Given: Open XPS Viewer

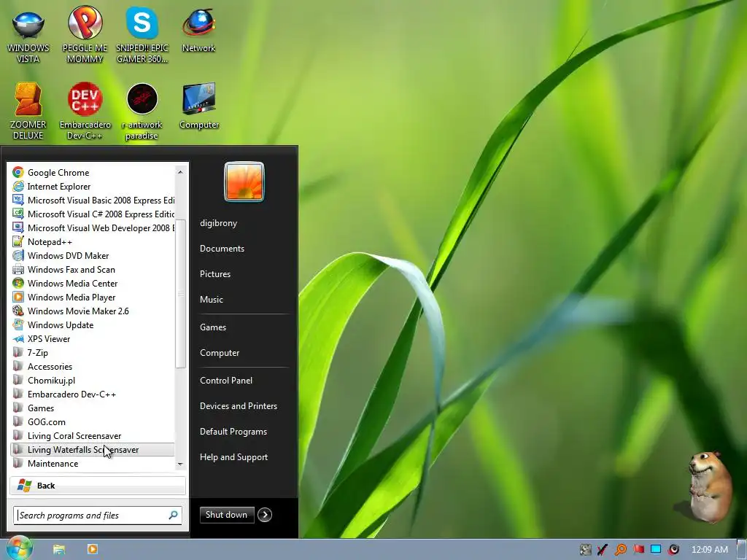Looking at the screenshot, I should pos(93,338).
